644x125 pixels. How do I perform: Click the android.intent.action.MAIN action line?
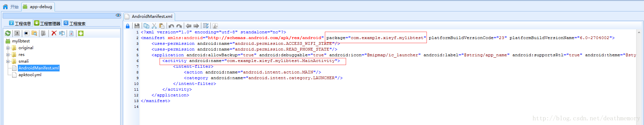click(x=252, y=72)
